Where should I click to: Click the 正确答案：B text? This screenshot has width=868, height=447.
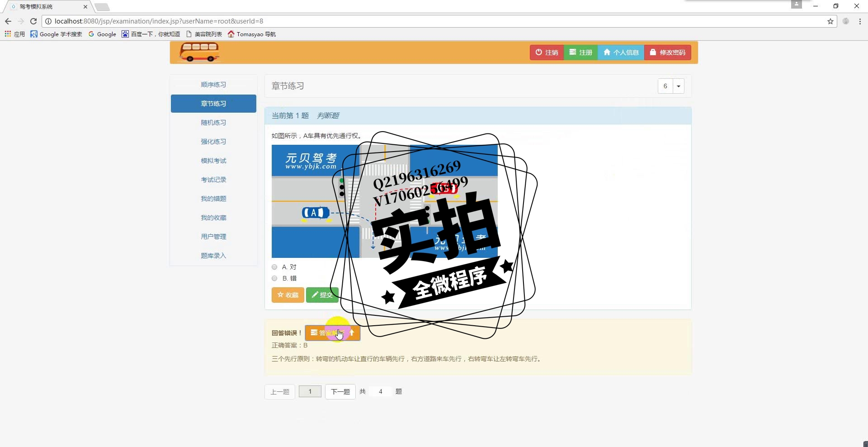289,345
